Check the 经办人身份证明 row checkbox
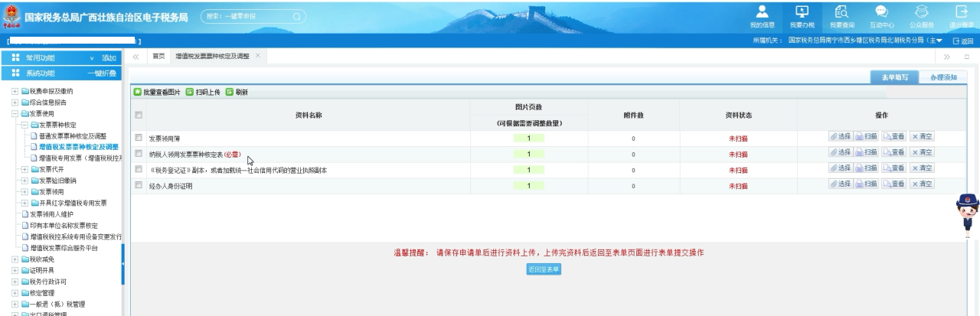The image size is (980, 316). click(139, 186)
